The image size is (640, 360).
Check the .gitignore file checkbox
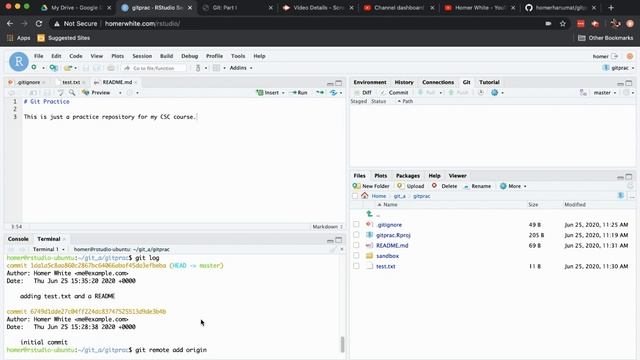click(x=356, y=224)
